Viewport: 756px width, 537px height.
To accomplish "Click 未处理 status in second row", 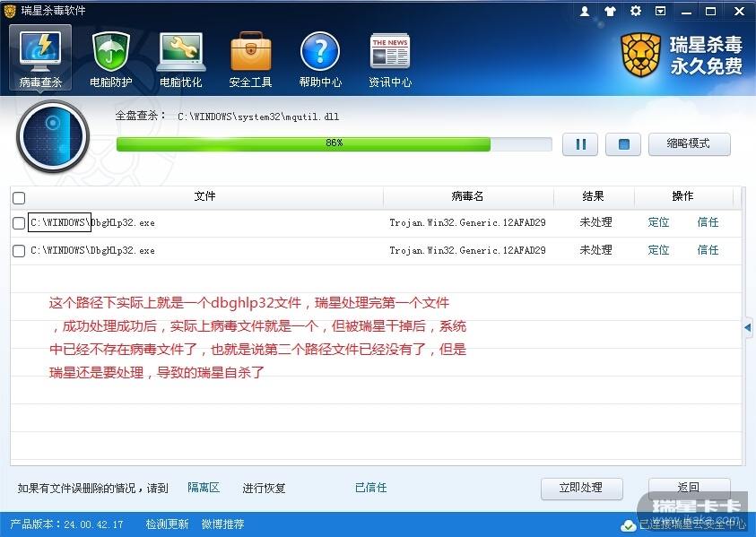I will point(596,250).
